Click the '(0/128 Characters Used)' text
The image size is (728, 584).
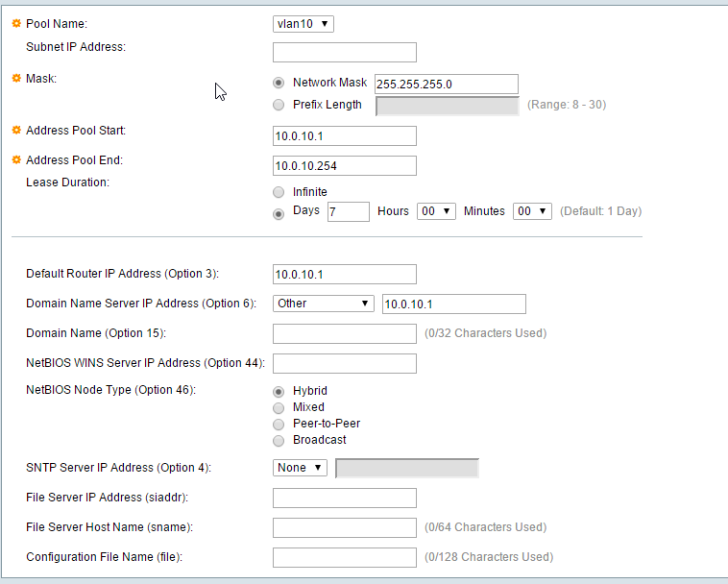point(489,557)
